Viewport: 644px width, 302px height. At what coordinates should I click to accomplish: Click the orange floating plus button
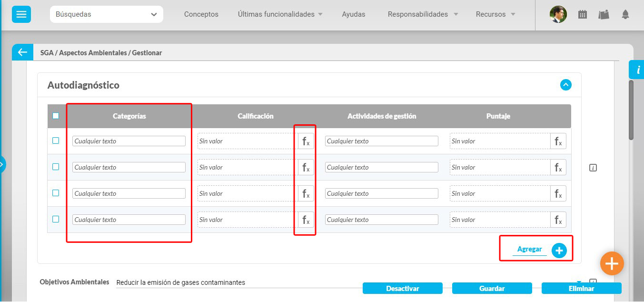coord(612,263)
